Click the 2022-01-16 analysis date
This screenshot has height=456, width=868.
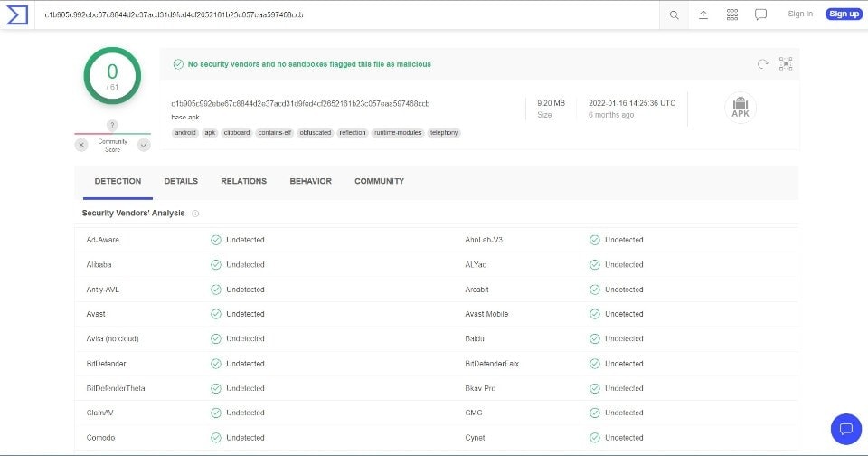[x=632, y=104]
